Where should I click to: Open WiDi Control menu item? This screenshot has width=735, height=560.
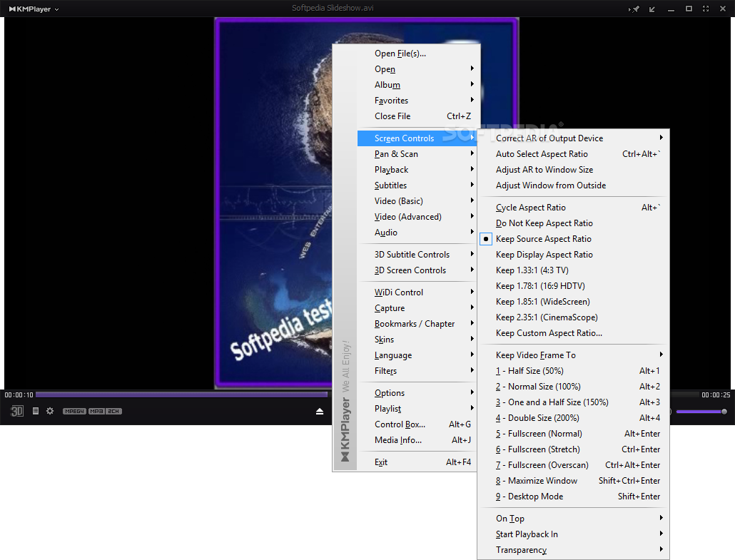point(417,292)
